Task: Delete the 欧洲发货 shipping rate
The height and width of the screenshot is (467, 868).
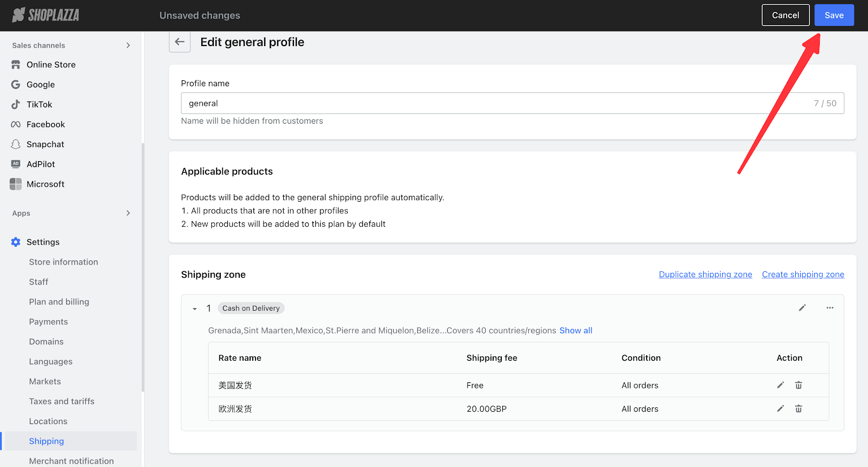Action: tap(799, 409)
